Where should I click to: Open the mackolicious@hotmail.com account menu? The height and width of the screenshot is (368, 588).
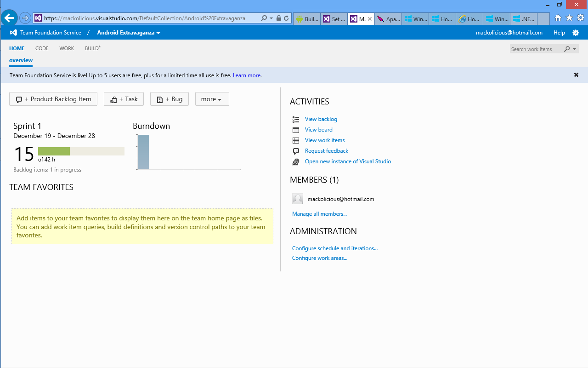(509, 33)
